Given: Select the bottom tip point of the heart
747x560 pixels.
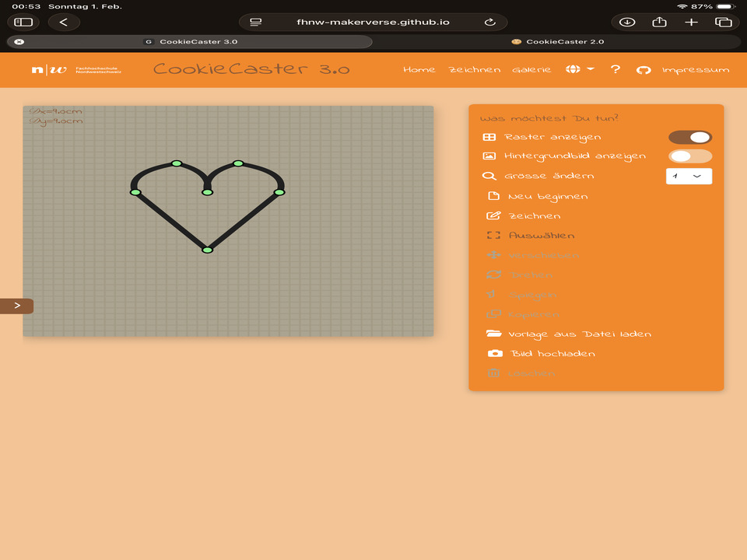Looking at the screenshot, I should tap(207, 250).
